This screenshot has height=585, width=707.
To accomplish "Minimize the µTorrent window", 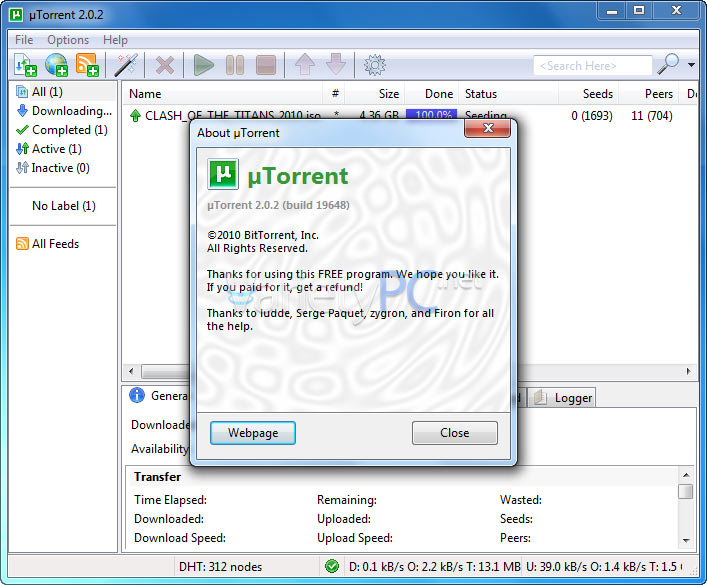I will pyautogui.click(x=611, y=11).
